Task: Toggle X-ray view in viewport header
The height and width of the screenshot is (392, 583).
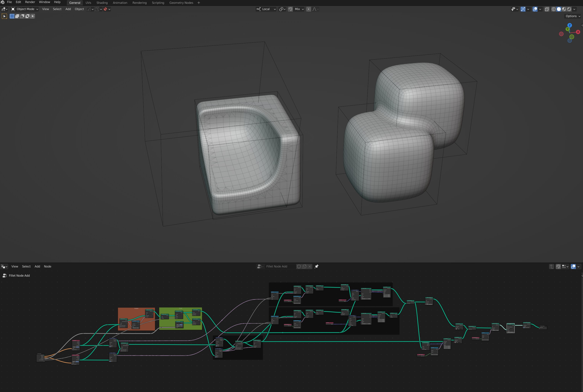Action: (547, 9)
